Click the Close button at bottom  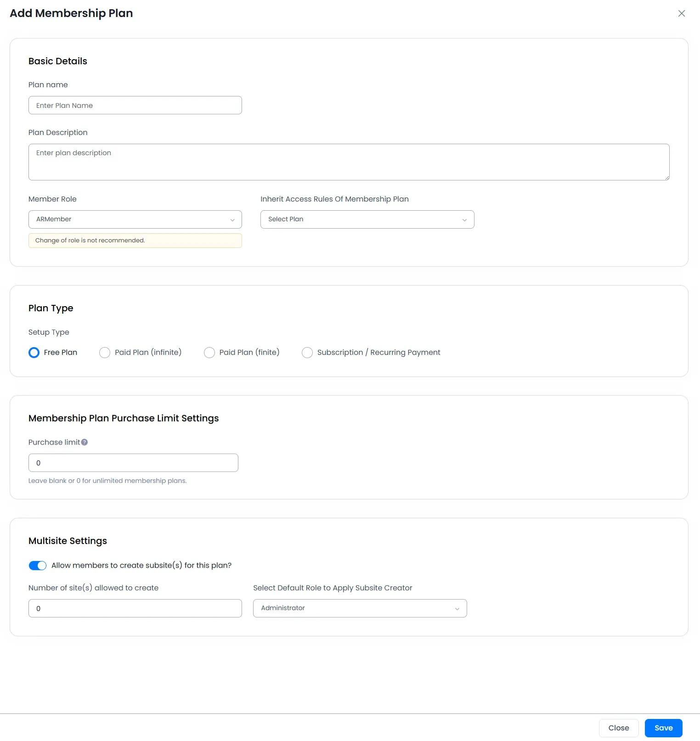tap(618, 728)
